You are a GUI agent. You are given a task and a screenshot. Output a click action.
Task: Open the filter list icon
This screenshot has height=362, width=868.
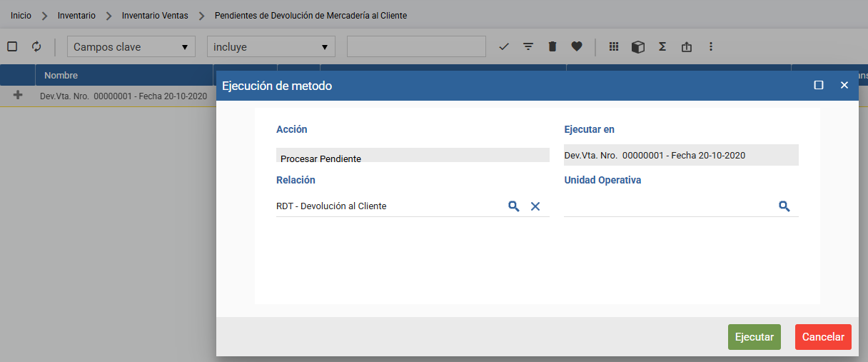(528, 46)
